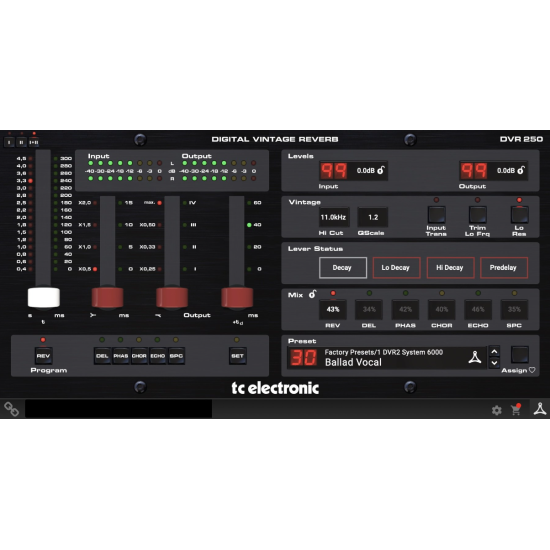Image resolution: width=550 pixels, height=550 pixels.
Task: Select the SPC program button
Action: [x=176, y=356]
